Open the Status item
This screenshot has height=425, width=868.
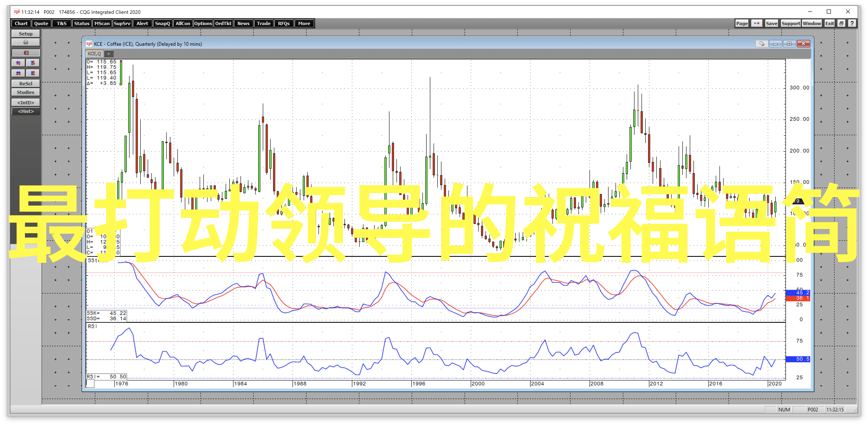pos(81,23)
